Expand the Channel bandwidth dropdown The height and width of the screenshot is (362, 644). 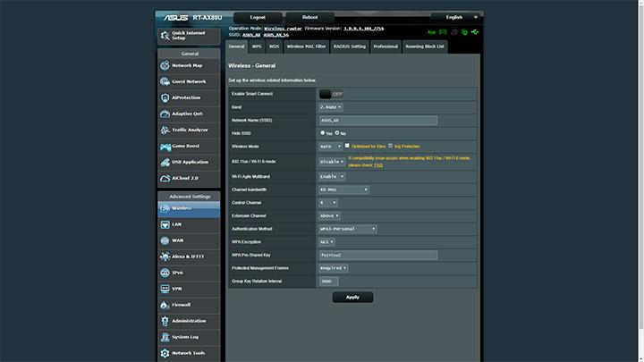tap(343, 189)
